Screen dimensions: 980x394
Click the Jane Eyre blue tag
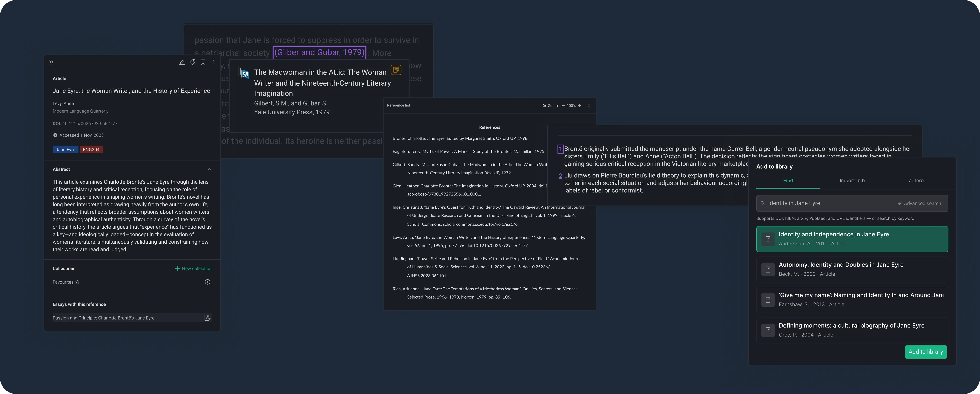tap(66, 150)
